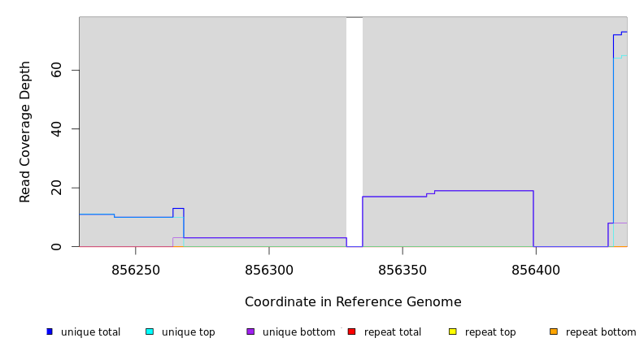Select the "Coordinate in Reference Genome" axis title

point(353,302)
